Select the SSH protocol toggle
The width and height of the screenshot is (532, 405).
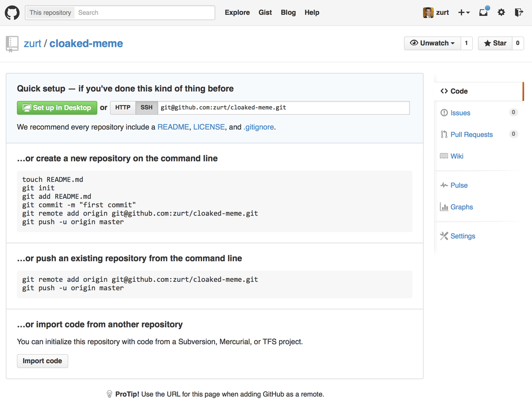pos(147,108)
